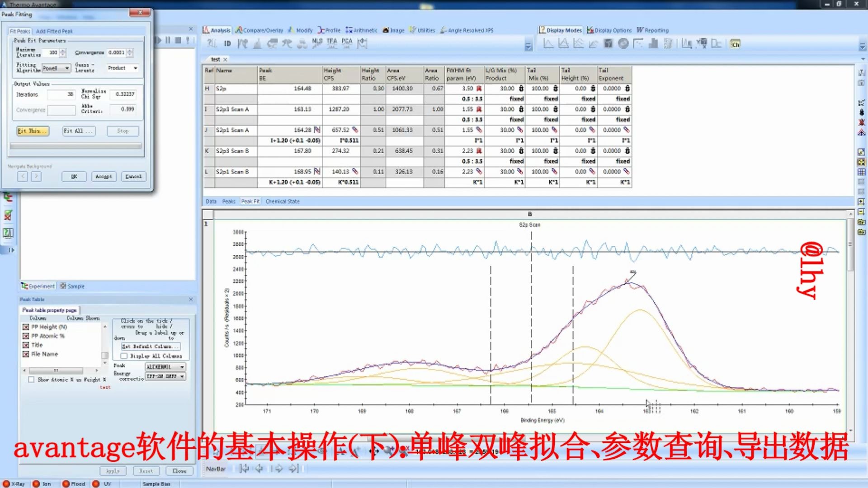868x488 pixels.
Task: Adjust the Maximum Iterations spinner arrows
Action: [63, 53]
